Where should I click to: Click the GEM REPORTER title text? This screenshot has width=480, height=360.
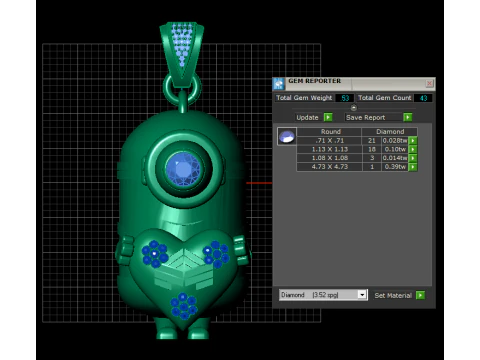point(314,81)
